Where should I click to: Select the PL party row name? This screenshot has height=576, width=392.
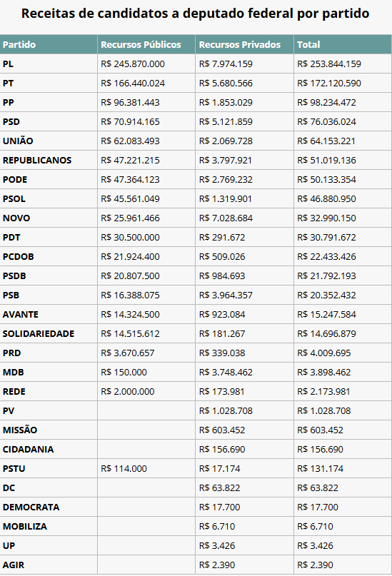click(8, 64)
